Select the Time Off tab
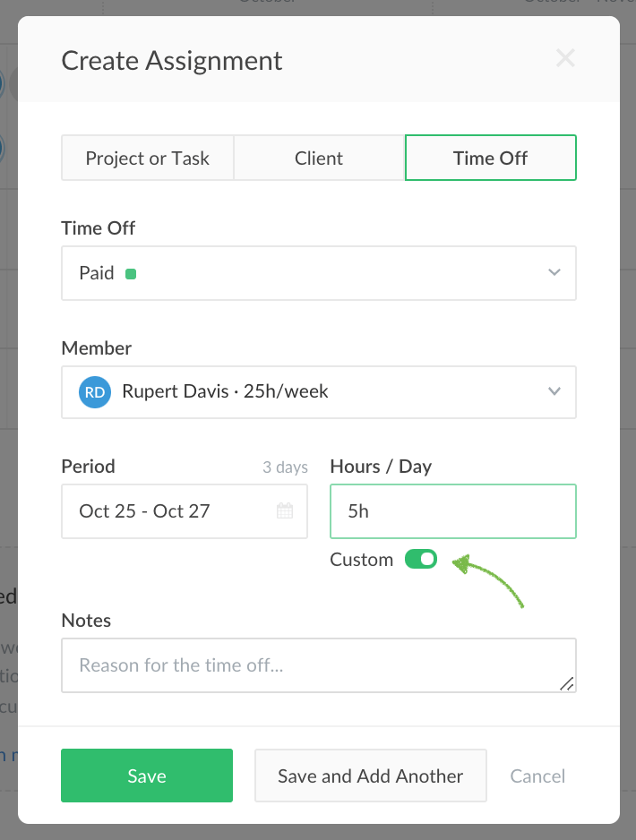This screenshot has height=840, width=636. click(x=490, y=159)
